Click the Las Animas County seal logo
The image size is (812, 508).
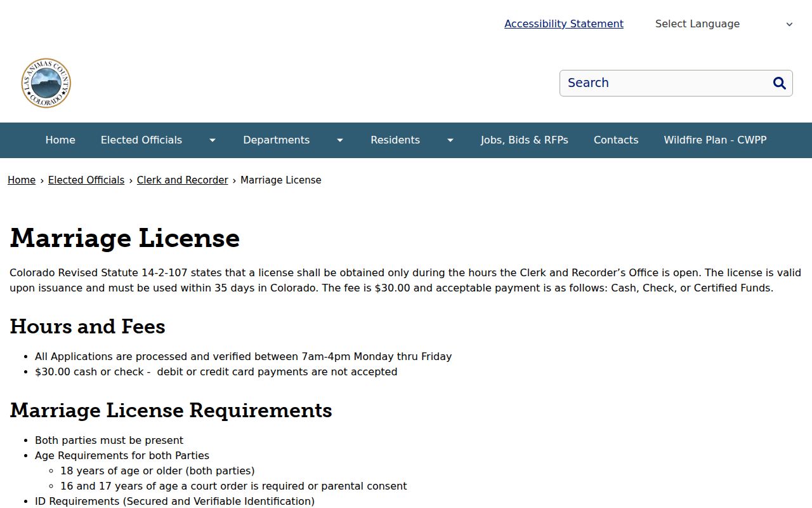click(46, 83)
